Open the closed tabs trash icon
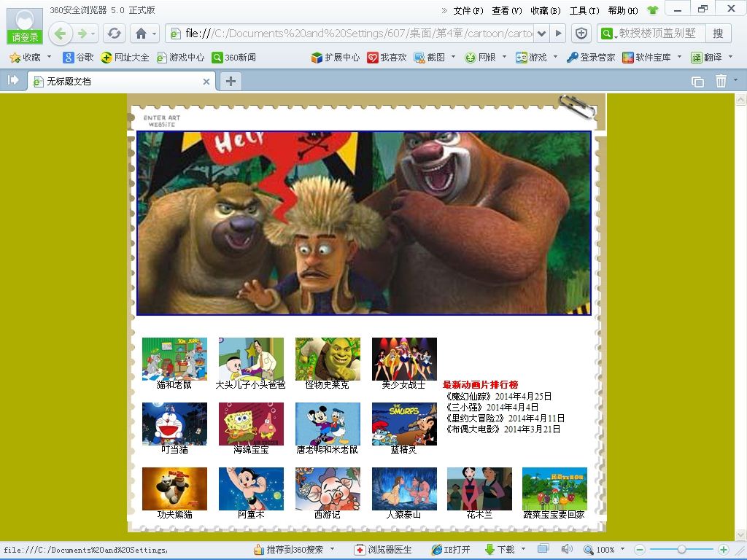 (721, 82)
